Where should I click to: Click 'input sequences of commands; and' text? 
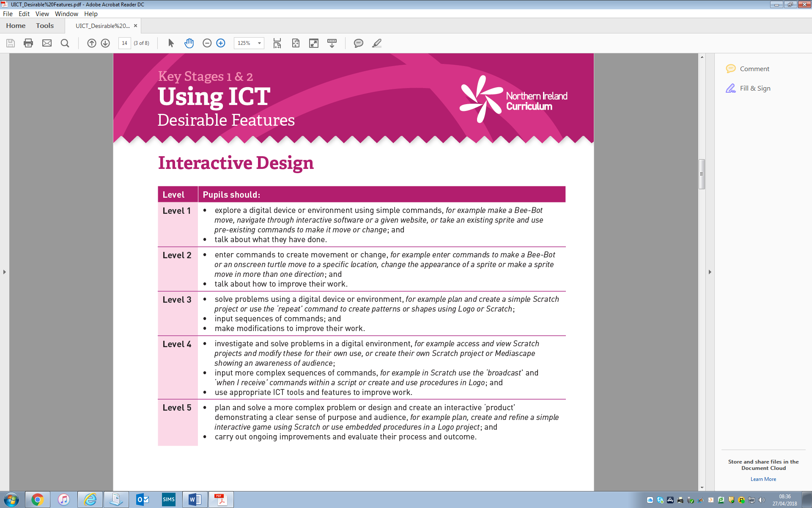pyautogui.click(x=277, y=319)
